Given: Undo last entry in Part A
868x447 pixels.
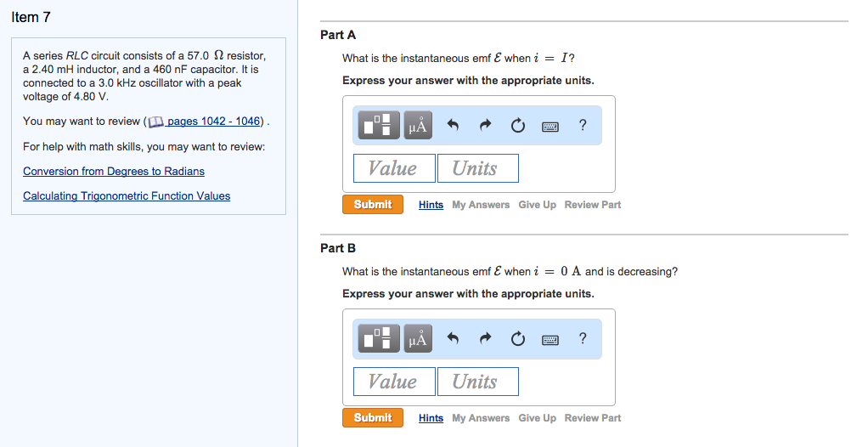Looking at the screenshot, I should (453, 126).
